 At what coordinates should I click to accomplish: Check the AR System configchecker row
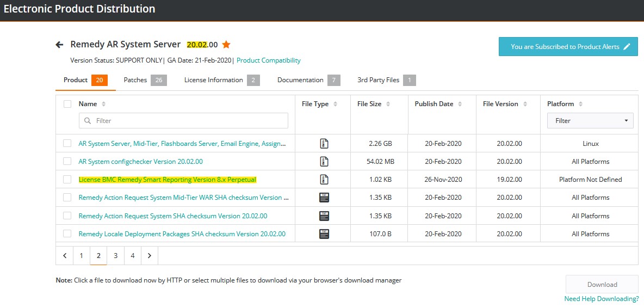[67, 162]
